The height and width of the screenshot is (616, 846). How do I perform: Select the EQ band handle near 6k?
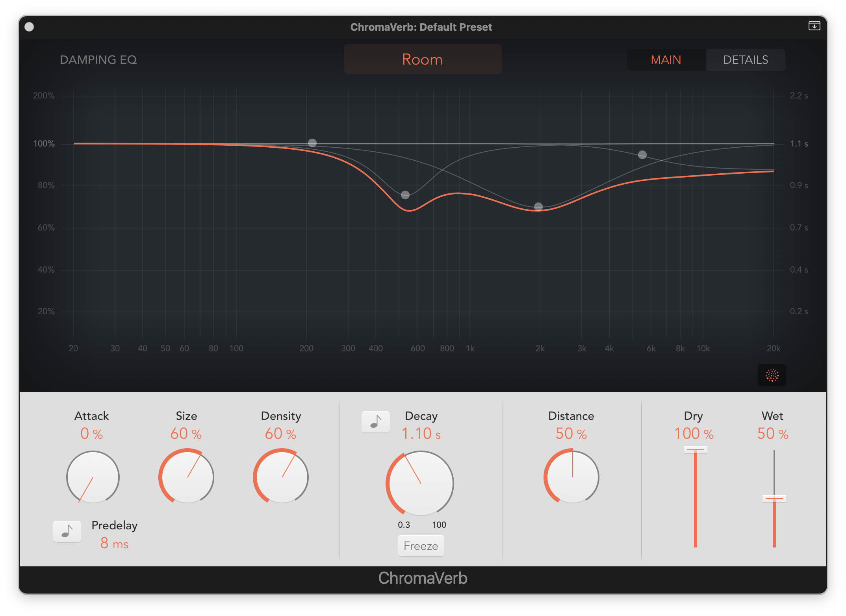pos(642,155)
